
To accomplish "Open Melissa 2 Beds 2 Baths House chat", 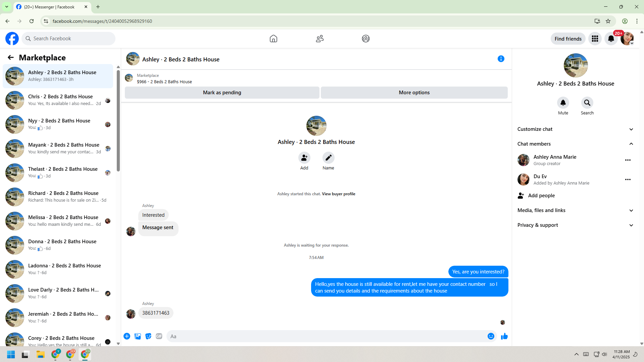I will tap(58, 221).
